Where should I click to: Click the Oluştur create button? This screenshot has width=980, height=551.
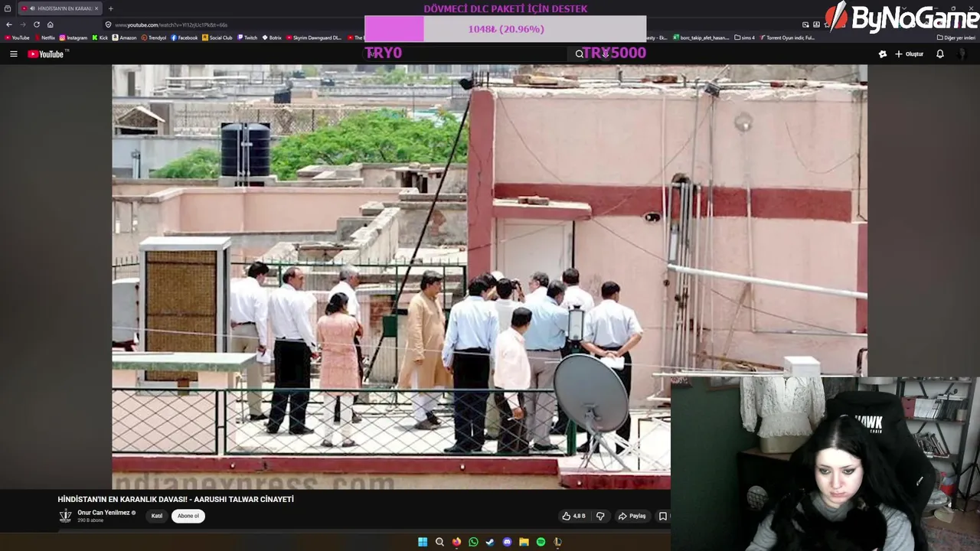[910, 54]
